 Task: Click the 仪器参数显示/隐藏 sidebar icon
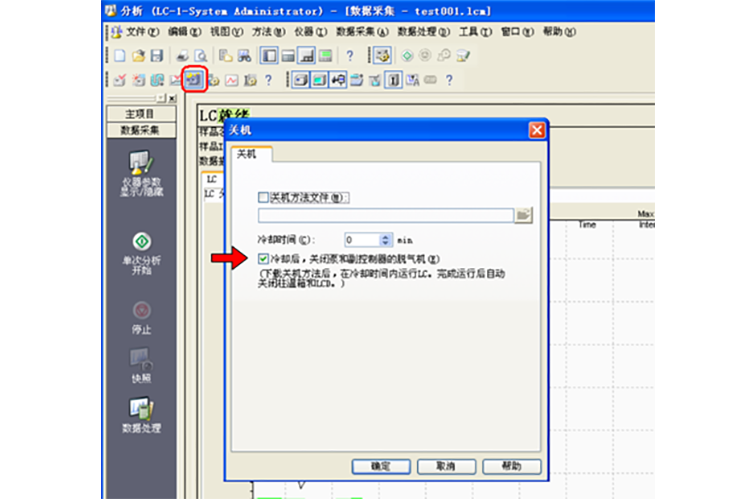click(142, 164)
